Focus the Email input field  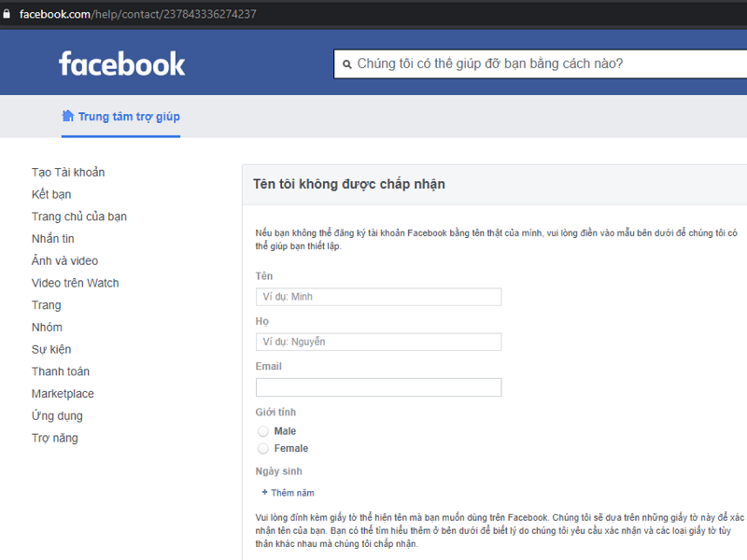coord(378,387)
